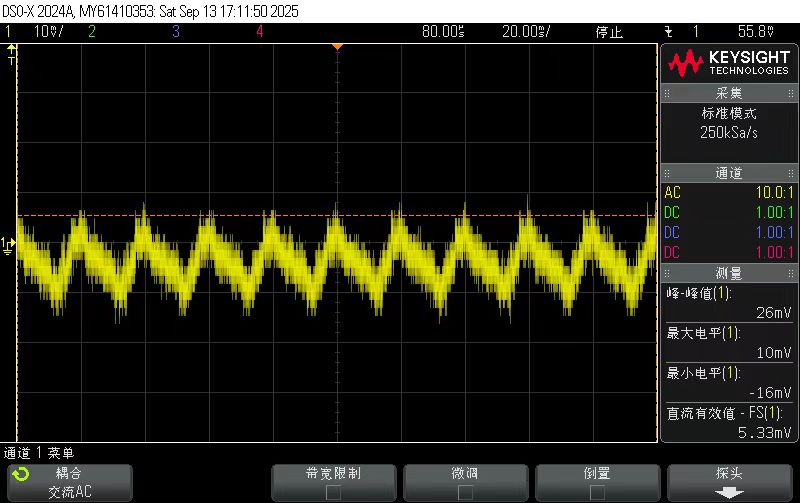
Task: Click the 55.8 trigger level value
Action: (756, 32)
